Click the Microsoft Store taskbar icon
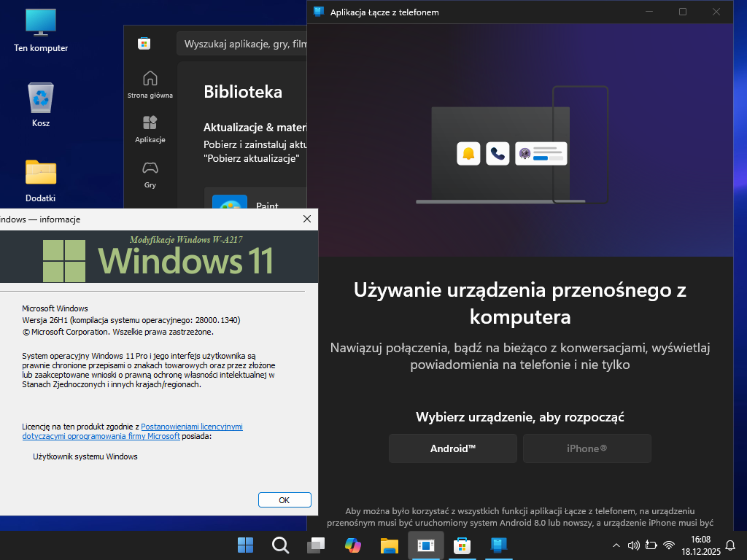 pos(462,545)
